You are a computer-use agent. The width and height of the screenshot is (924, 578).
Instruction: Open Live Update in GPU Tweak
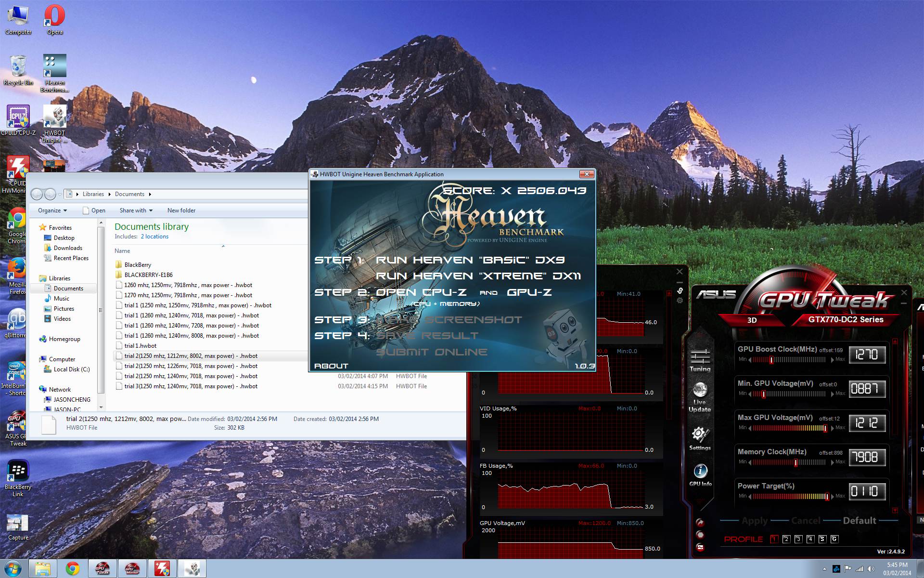click(700, 397)
